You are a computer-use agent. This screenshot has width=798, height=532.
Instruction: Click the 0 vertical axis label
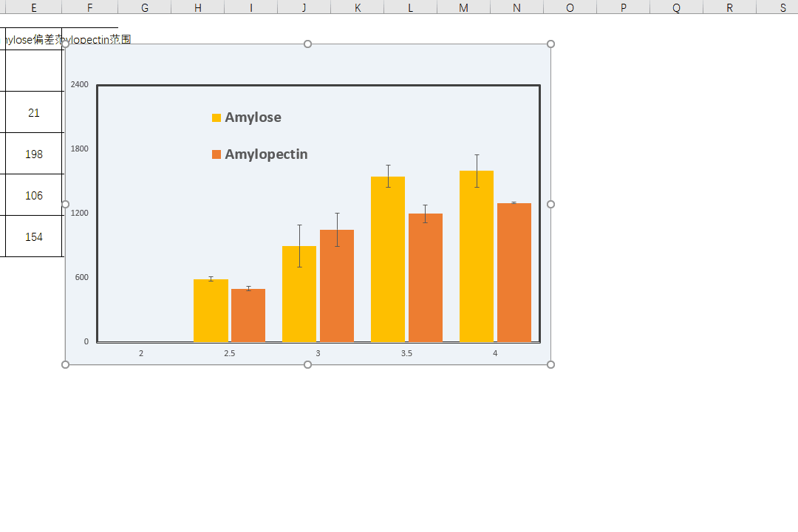(x=86, y=341)
